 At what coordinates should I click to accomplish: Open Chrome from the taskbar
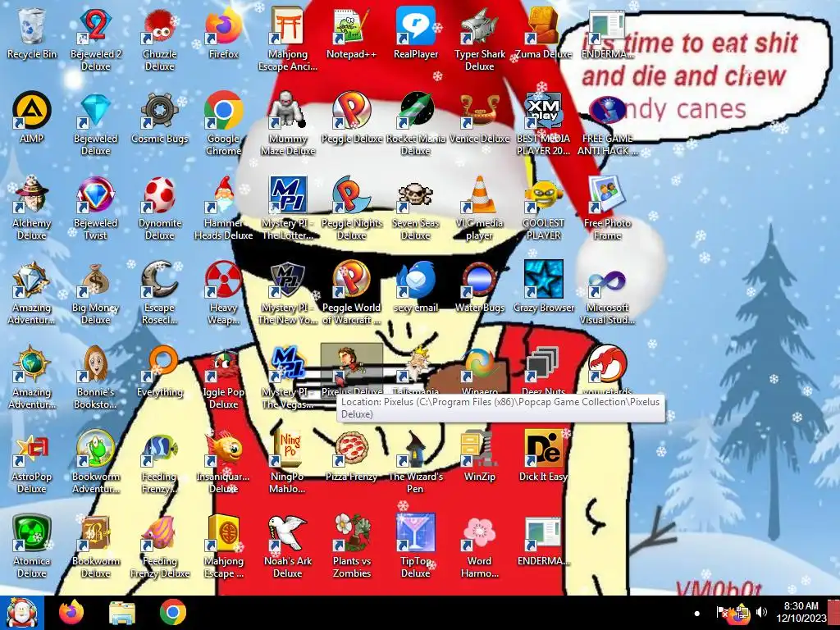pyautogui.click(x=172, y=612)
